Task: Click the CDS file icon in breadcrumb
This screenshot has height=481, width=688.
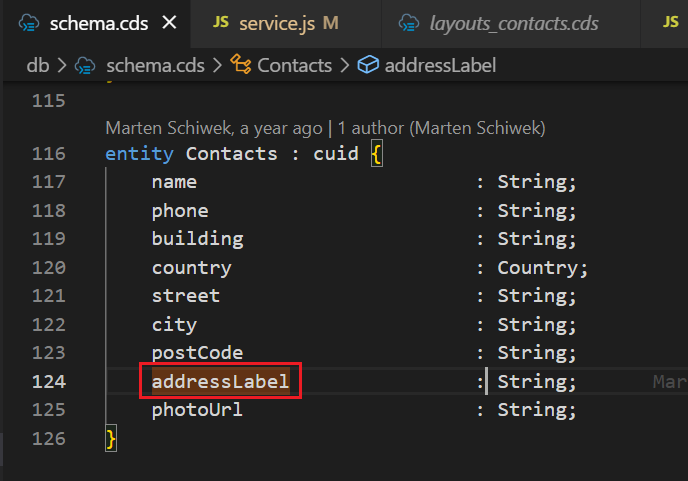Action: coord(85,66)
